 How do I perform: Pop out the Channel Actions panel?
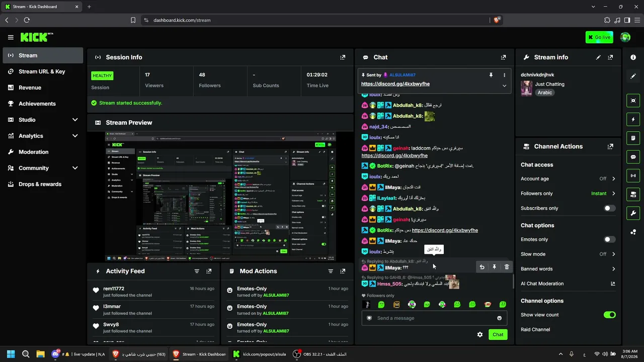pyautogui.click(x=610, y=147)
